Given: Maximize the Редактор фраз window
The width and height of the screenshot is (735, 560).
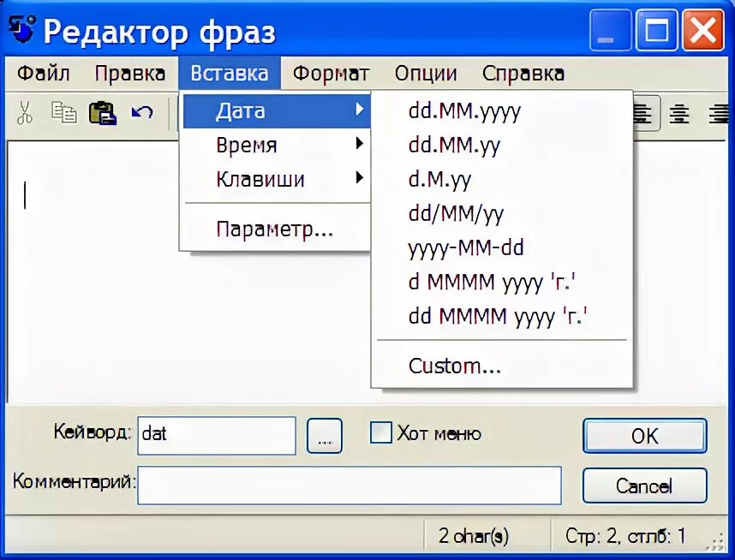Looking at the screenshot, I should click(x=657, y=31).
